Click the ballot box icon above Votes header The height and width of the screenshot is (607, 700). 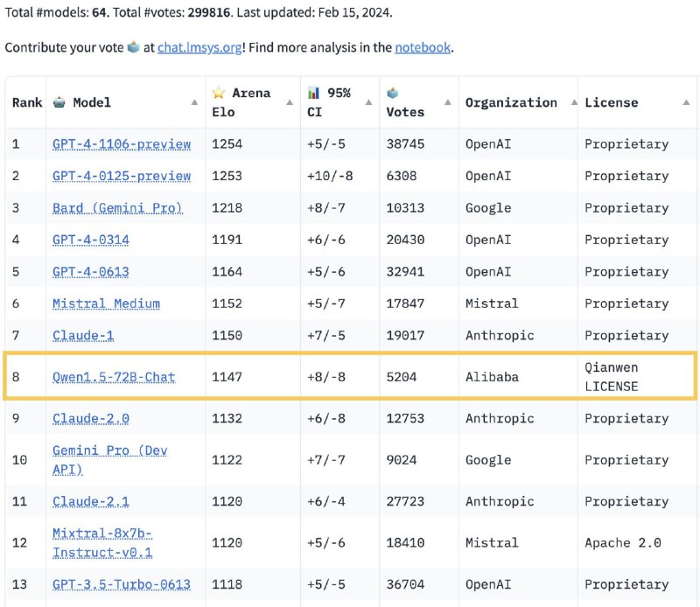tap(393, 93)
